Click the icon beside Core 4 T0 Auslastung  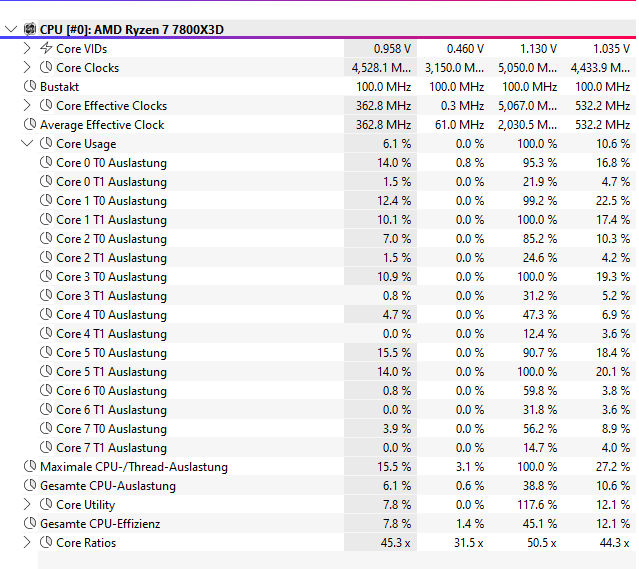(46, 314)
